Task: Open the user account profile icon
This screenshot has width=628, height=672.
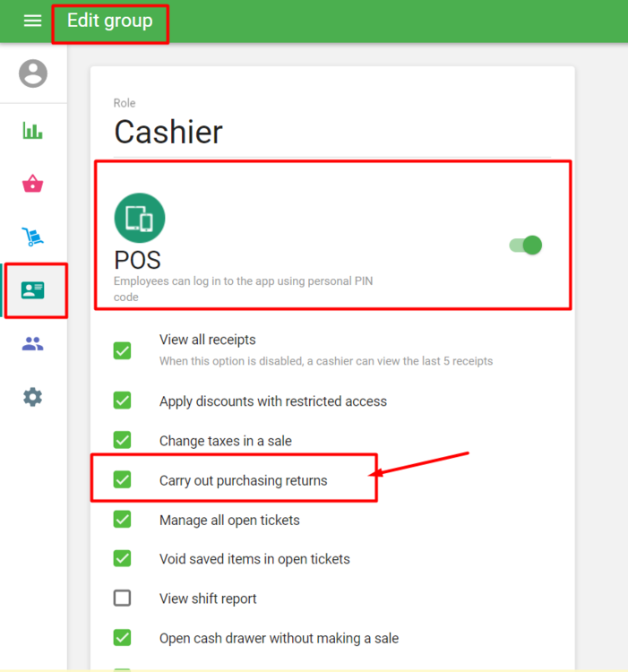Action: [33, 73]
